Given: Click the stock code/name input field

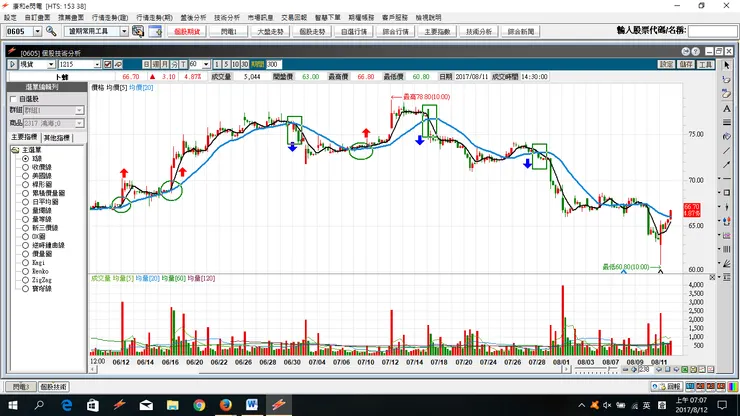Looking at the screenshot, I should [712, 31].
